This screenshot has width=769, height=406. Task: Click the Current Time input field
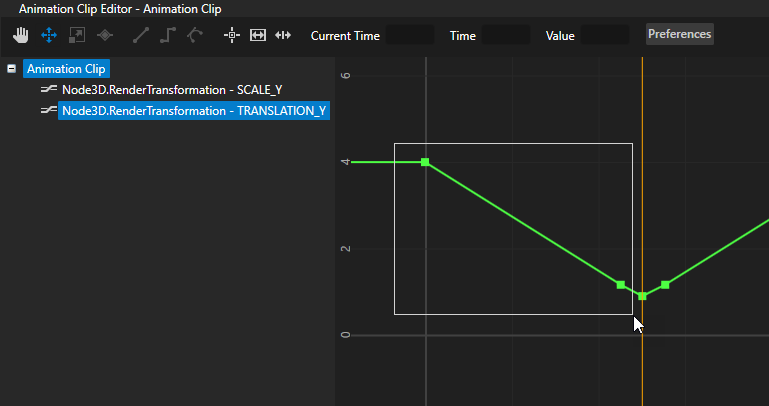(410, 35)
